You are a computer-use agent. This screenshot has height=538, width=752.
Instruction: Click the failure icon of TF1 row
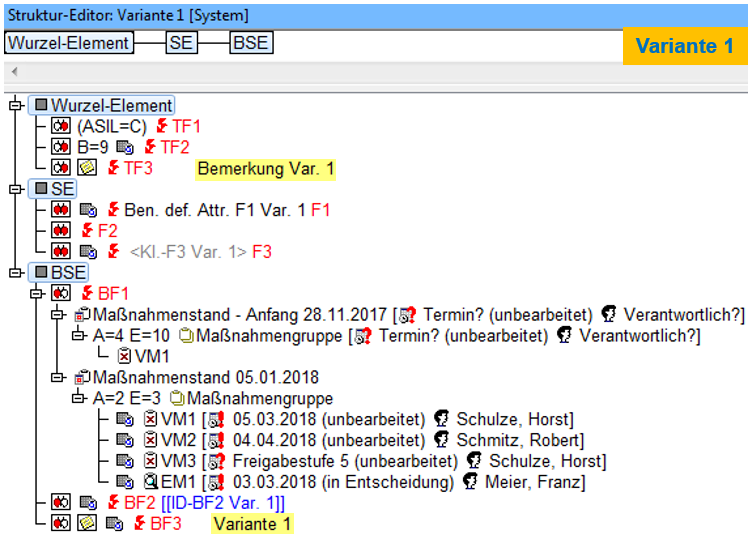click(61, 126)
